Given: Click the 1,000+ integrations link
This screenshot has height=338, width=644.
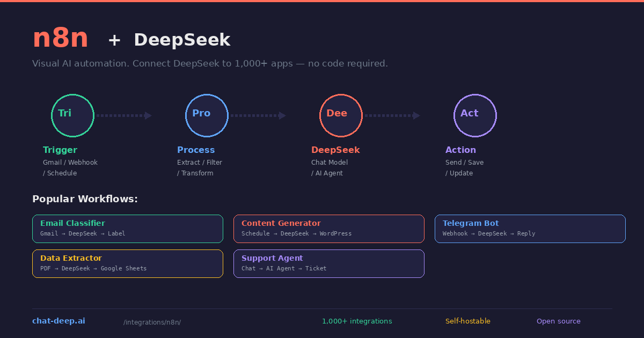Looking at the screenshot, I should pyautogui.click(x=357, y=321).
